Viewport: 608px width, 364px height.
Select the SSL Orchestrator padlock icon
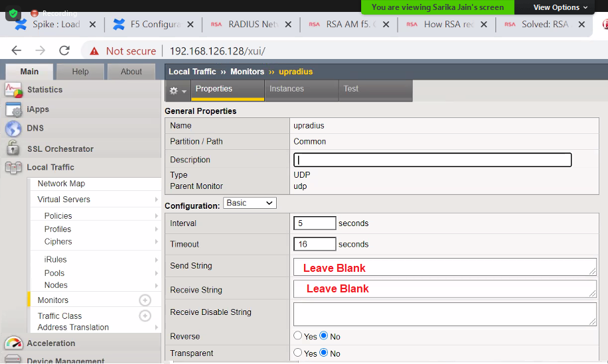[13, 149]
